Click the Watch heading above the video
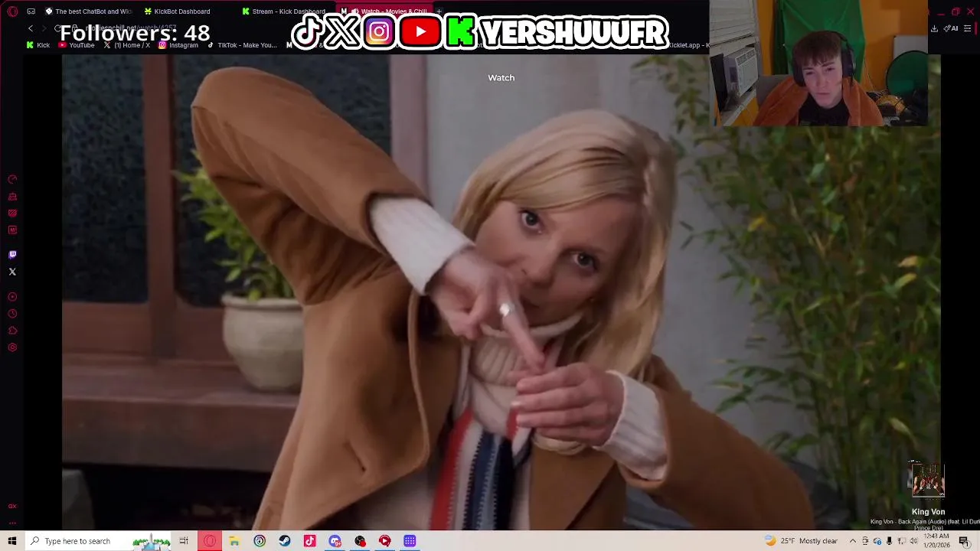Image resolution: width=980 pixels, height=551 pixels. (501, 77)
